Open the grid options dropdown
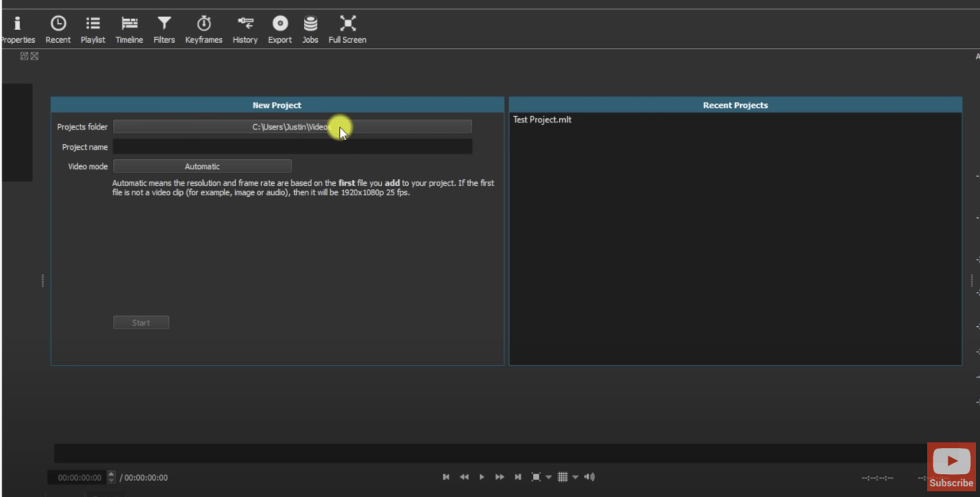Image resolution: width=980 pixels, height=497 pixels. point(575,476)
